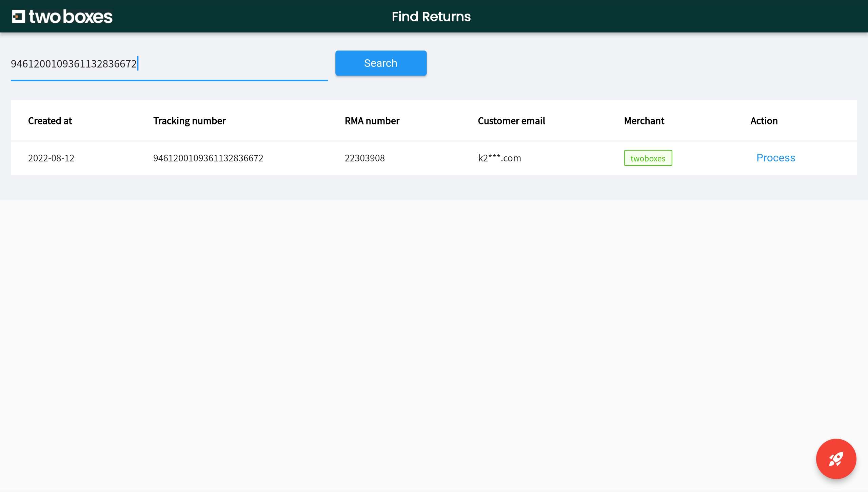Select customer email k2***.com
The image size is (868, 492).
click(x=499, y=158)
